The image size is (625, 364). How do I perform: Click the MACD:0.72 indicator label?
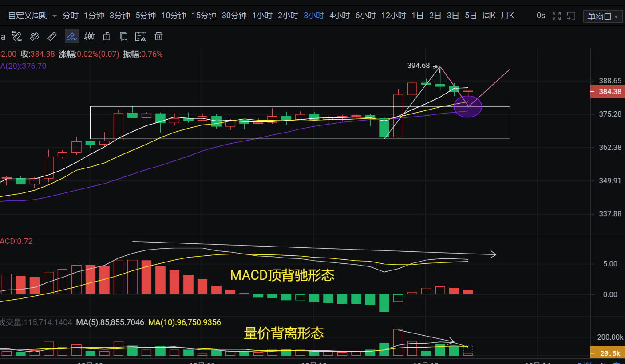point(16,241)
